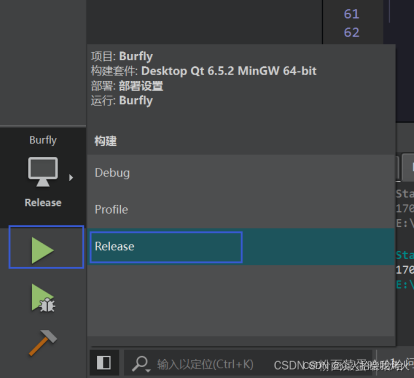
Task: Toggle the left sidebar visibility icon
Action: pos(104,363)
